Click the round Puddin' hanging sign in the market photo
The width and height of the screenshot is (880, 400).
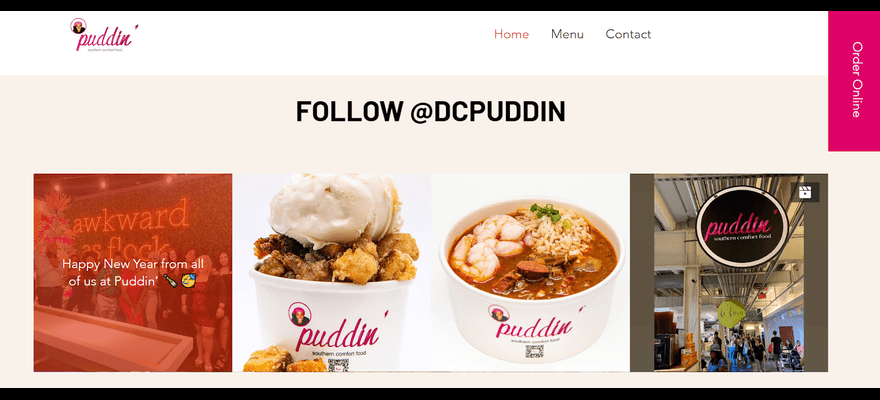point(742,227)
